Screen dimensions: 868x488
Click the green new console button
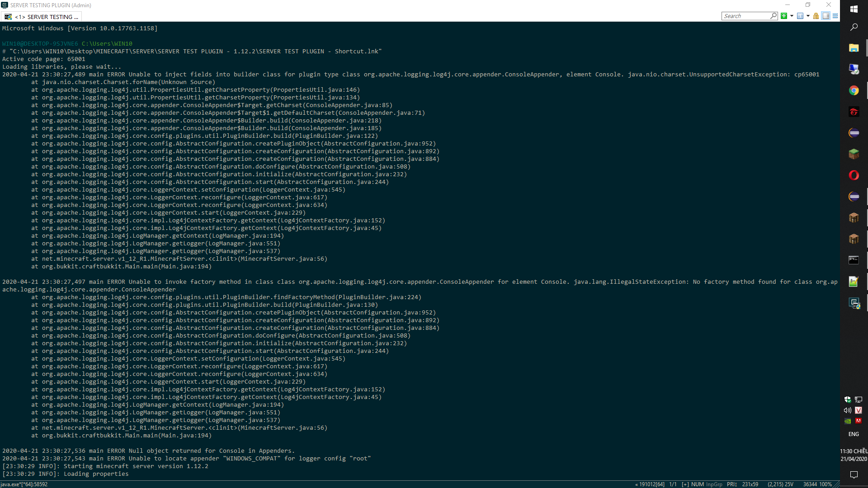[784, 16]
